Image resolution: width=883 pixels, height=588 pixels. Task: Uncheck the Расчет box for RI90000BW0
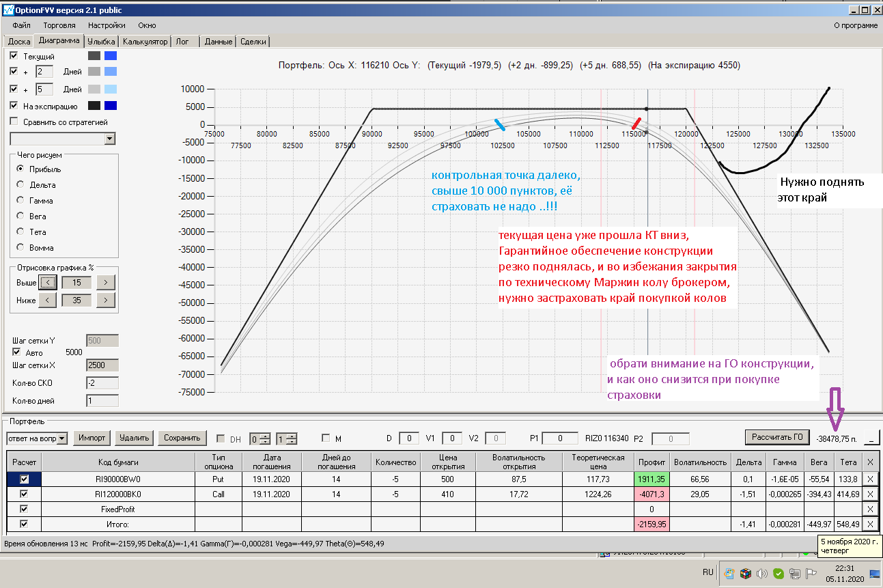25,479
